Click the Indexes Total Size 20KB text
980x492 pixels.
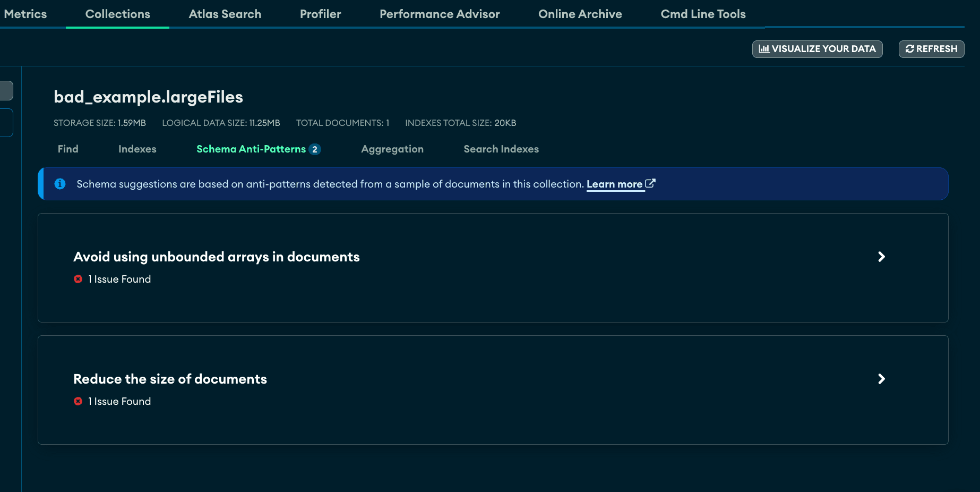461,123
